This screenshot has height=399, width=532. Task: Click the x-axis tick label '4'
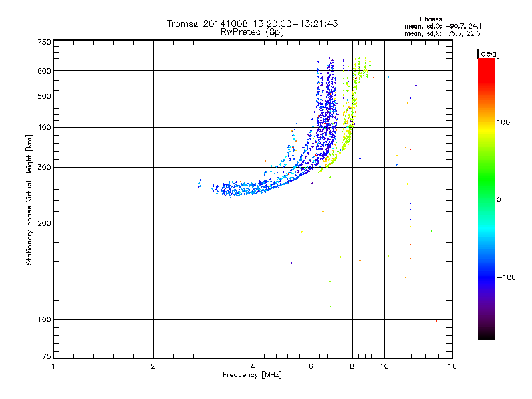click(253, 366)
